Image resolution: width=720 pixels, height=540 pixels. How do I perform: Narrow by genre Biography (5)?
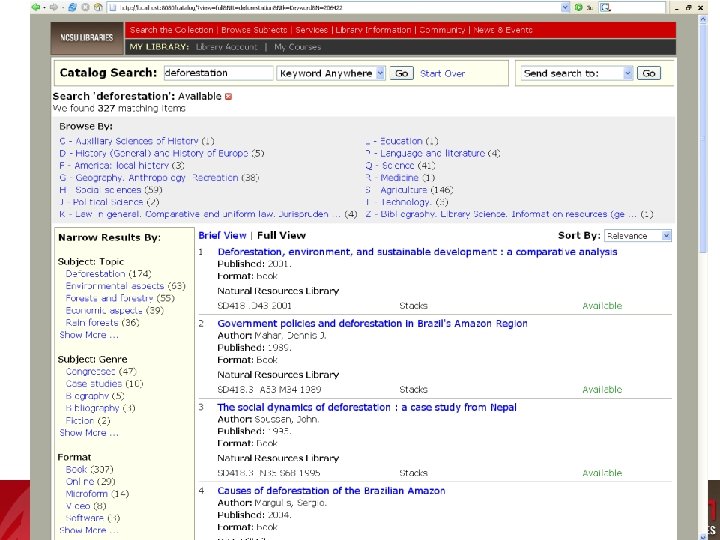tap(95, 396)
